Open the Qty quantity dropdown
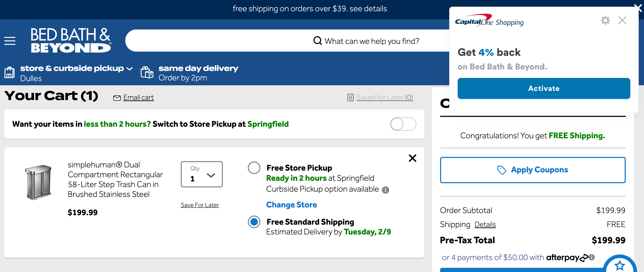The width and height of the screenshot is (644, 272). point(202,174)
